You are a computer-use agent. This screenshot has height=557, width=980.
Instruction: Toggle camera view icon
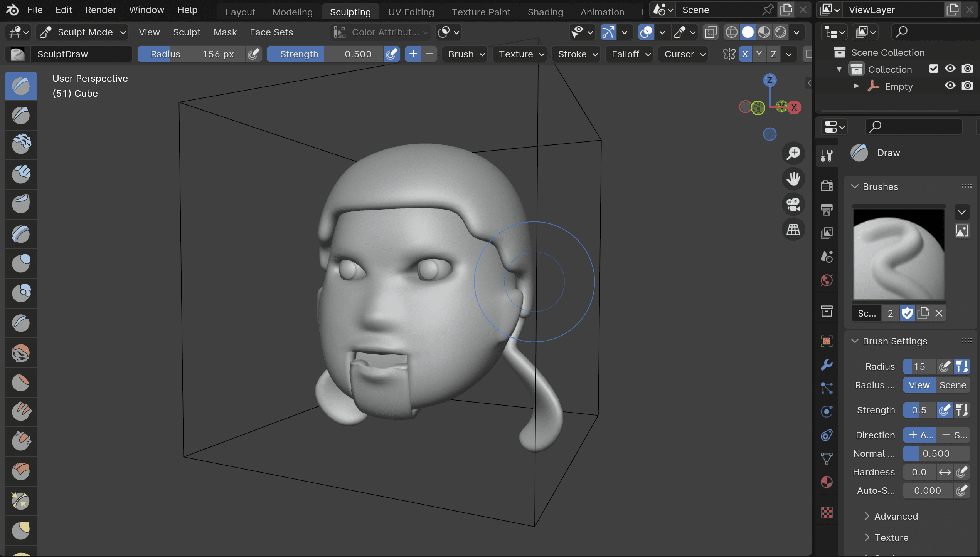click(x=793, y=204)
